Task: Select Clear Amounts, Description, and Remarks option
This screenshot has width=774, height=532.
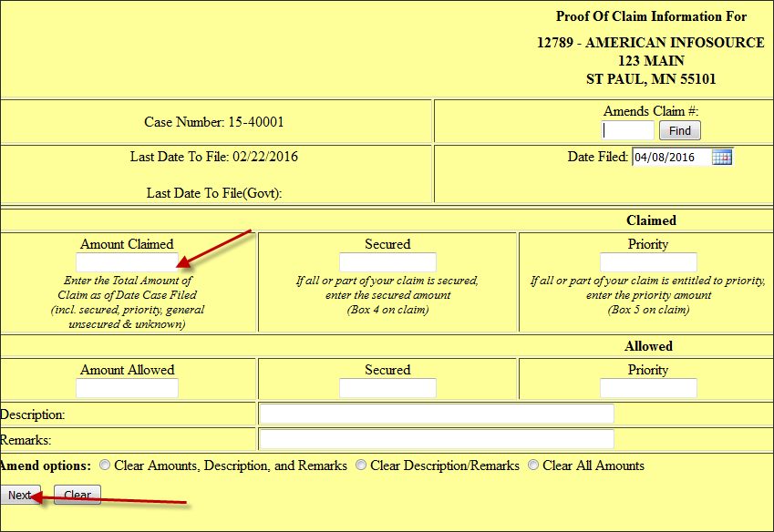Action: point(106,465)
